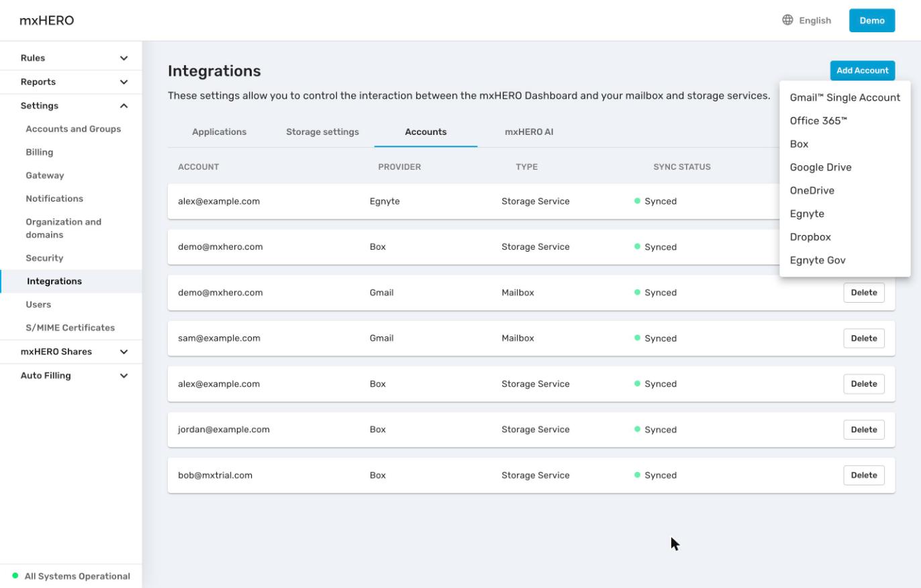Expand the Auto Filling chevron
Screen dimensions: 921x588
click(x=124, y=376)
